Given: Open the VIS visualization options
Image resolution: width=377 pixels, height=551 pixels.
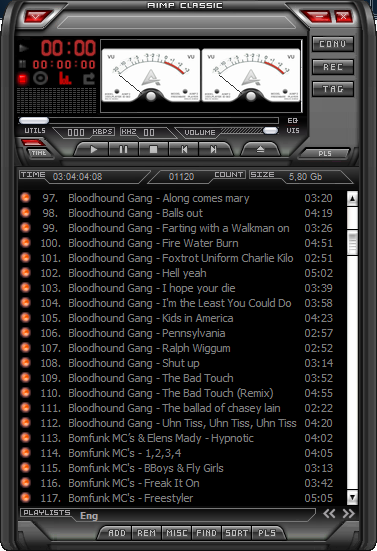Looking at the screenshot, I should coord(293,130).
